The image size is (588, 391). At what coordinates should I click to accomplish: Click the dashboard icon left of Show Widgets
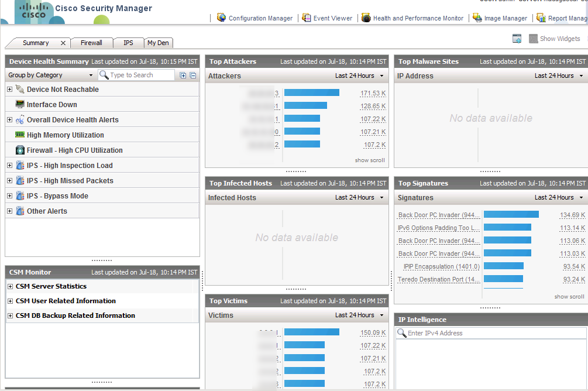tap(517, 39)
